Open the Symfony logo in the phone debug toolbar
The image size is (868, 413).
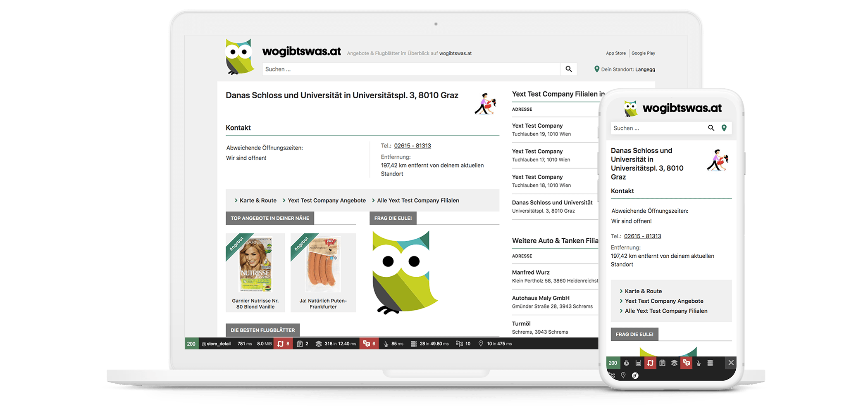coord(635,375)
